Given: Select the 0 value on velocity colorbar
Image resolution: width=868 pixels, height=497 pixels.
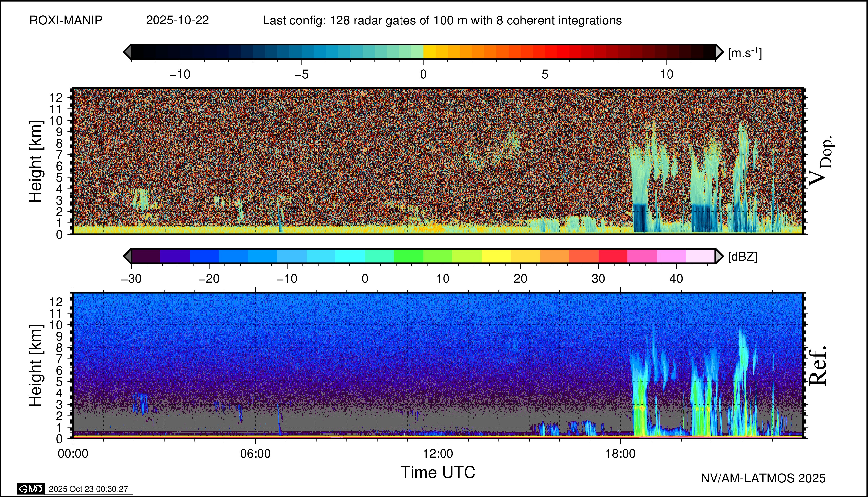Looking at the screenshot, I should point(423,74).
